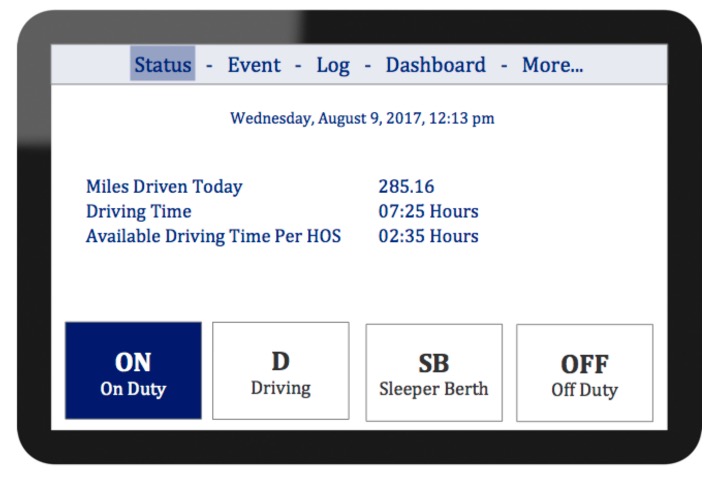The width and height of the screenshot is (728, 477).
Task: Select the Miles Driven Today label
Action: pyautogui.click(x=164, y=187)
